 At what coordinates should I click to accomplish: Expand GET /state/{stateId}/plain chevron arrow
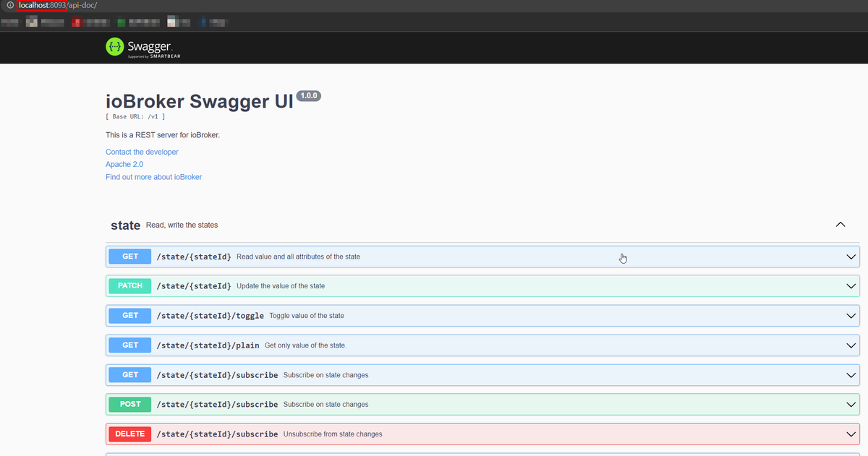[x=851, y=345]
